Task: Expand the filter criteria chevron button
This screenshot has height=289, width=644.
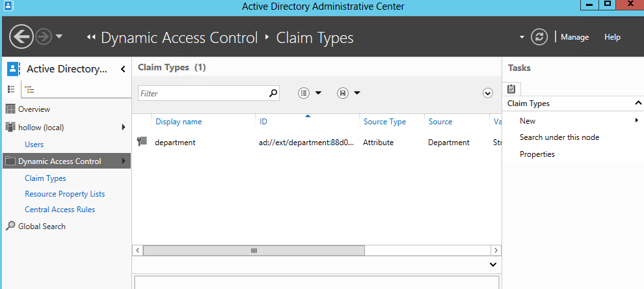Action: coord(488,93)
